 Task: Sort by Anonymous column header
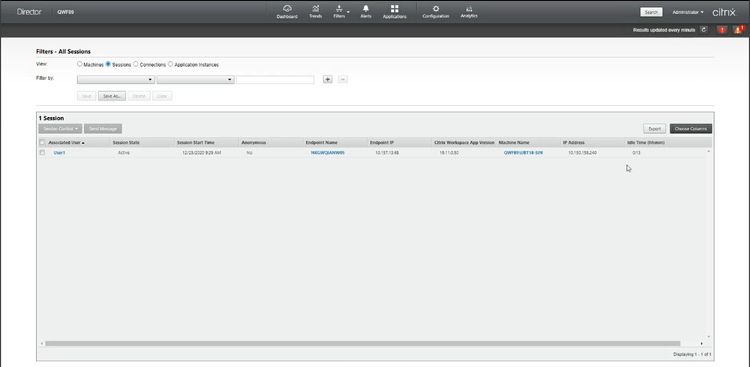point(254,143)
